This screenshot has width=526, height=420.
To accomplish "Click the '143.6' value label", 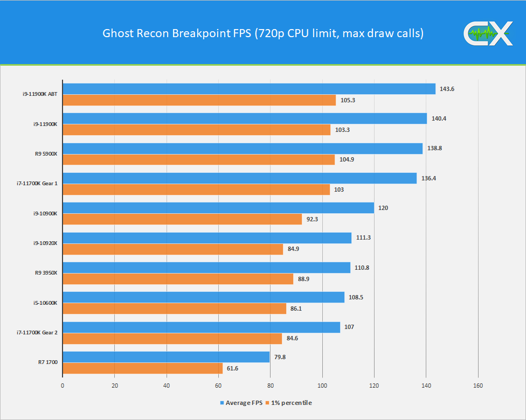I will coord(447,89).
